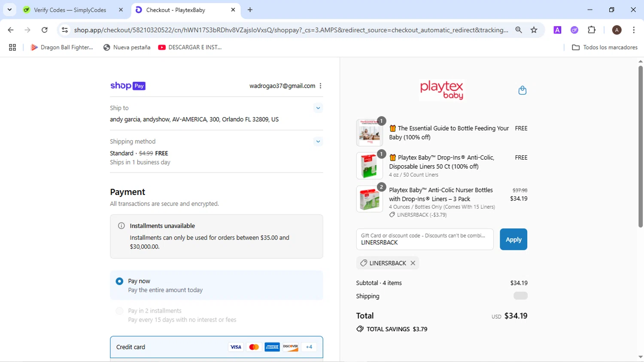Click the Playtex Baby store logo

pos(442,90)
